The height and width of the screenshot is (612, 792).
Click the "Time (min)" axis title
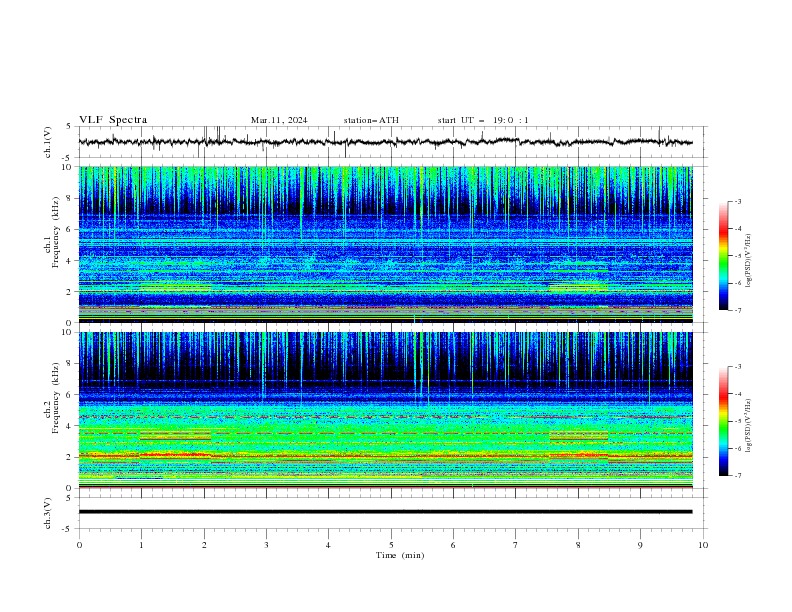pyautogui.click(x=400, y=555)
